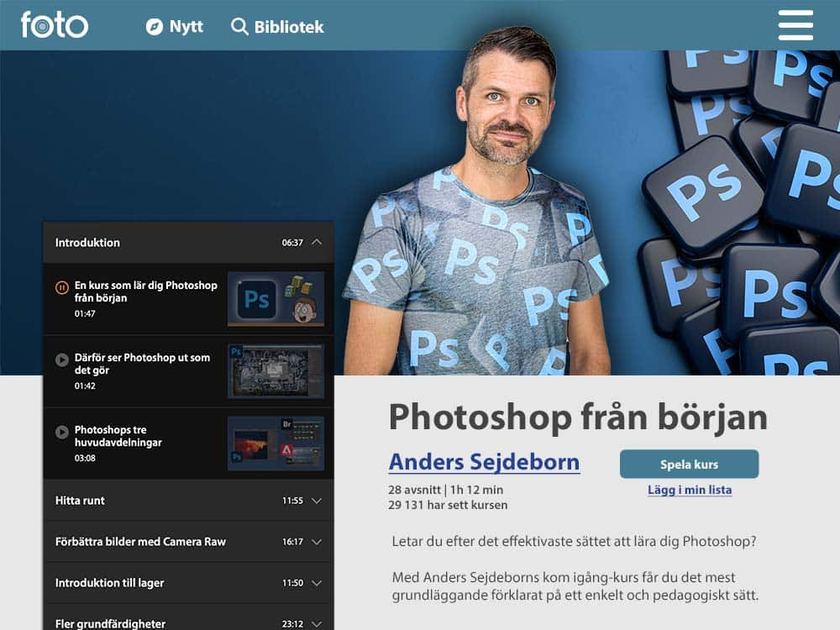Screen dimensions: 840x630
Task: Click the 23:12 duration label
Action: 292,624
